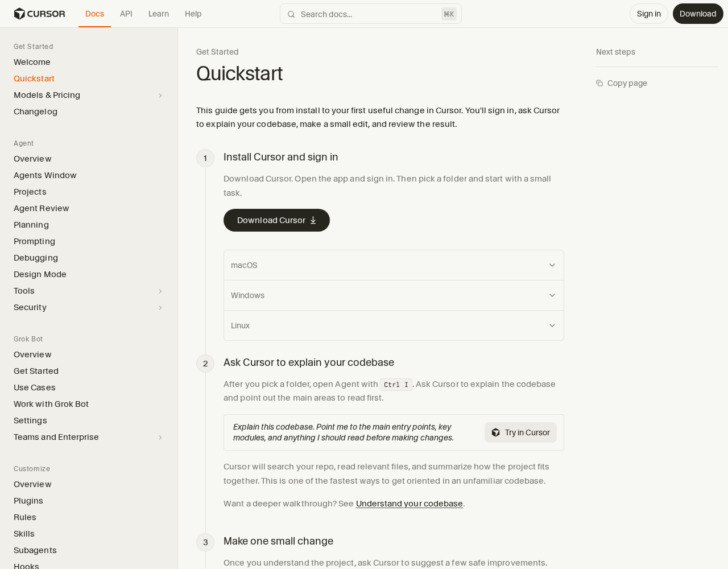Click the Download Cursor button
Viewport: 728px width, 569px height.
pos(276,220)
